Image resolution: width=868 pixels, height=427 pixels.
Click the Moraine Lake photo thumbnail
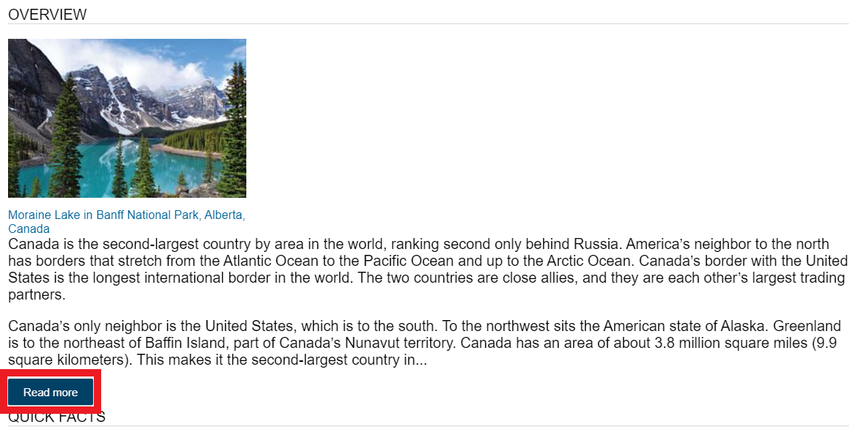(x=127, y=118)
